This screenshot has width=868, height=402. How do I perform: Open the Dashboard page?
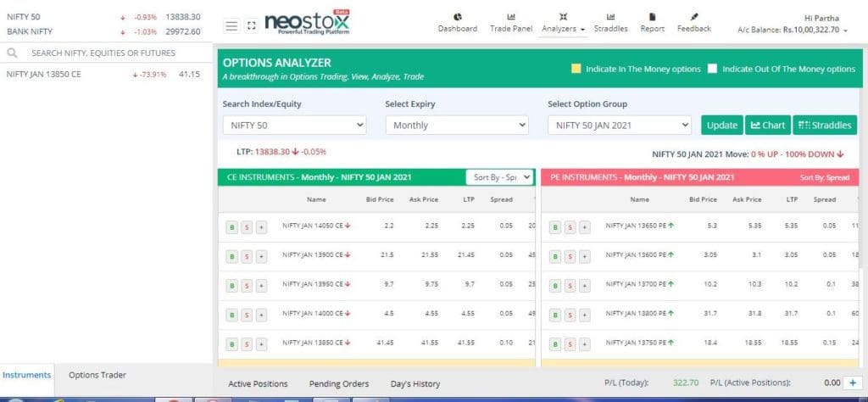click(x=457, y=23)
